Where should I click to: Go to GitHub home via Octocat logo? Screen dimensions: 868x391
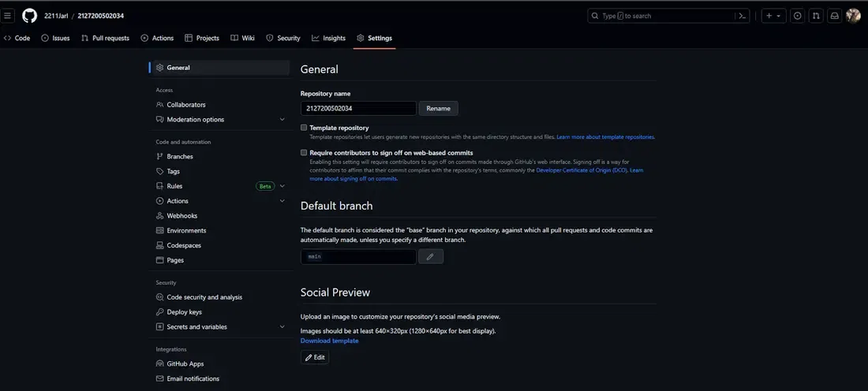29,16
